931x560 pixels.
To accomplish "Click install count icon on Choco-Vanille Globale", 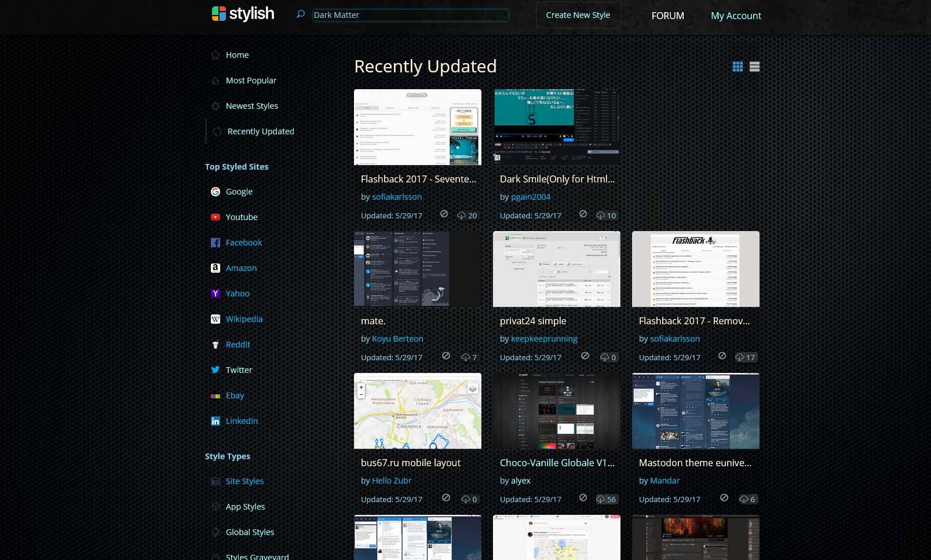I will pos(601,499).
